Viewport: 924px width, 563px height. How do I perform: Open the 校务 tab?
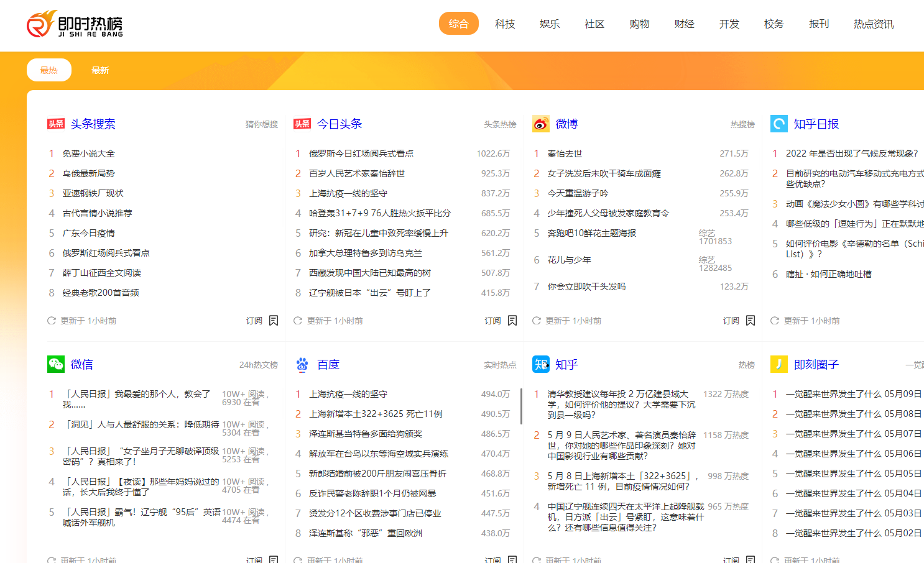coord(774,24)
